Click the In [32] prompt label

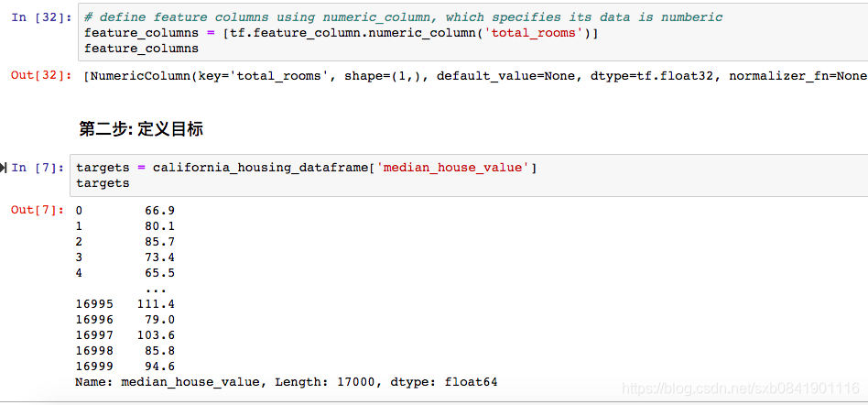point(41,17)
